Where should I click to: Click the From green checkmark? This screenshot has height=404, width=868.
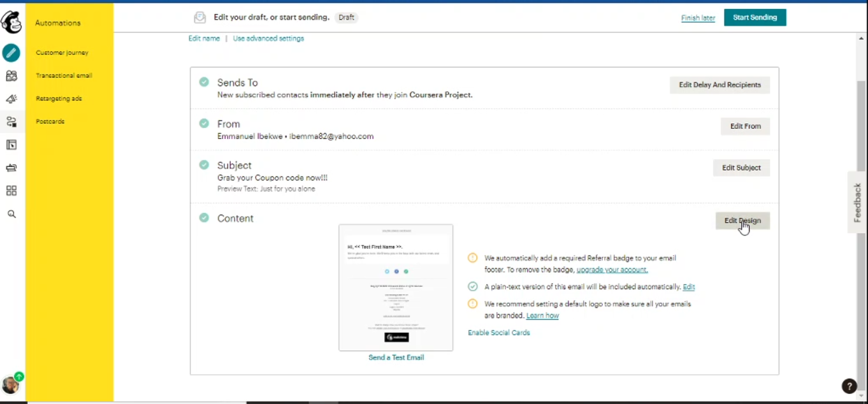pyautogui.click(x=204, y=123)
